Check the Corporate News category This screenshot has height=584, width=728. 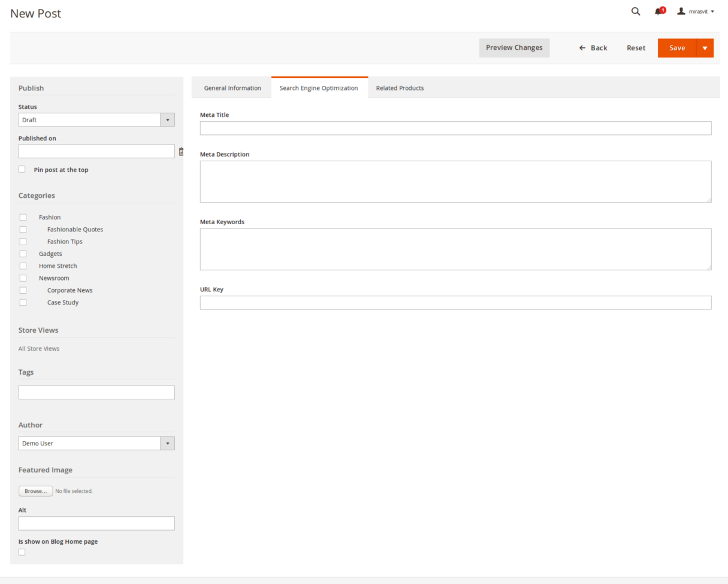pos(23,290)
